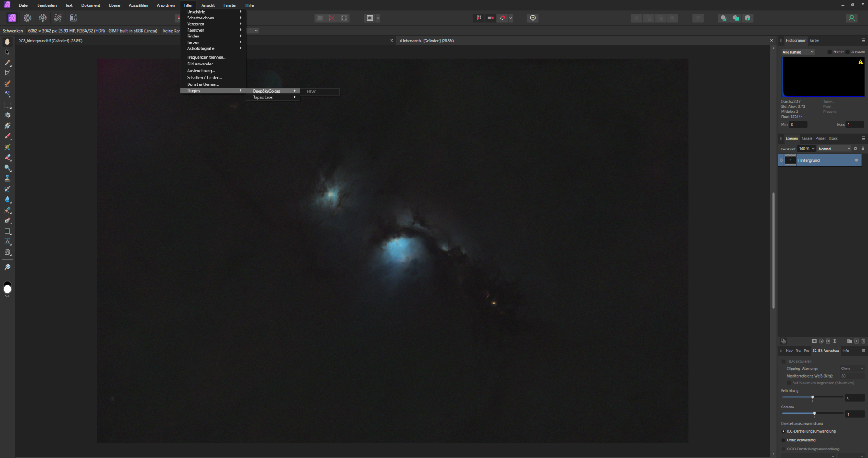The height and width of the screenshot is (458, 868).
Task: Open the Alle Kanäle channel dropdown
Action: tap(798, 52)
